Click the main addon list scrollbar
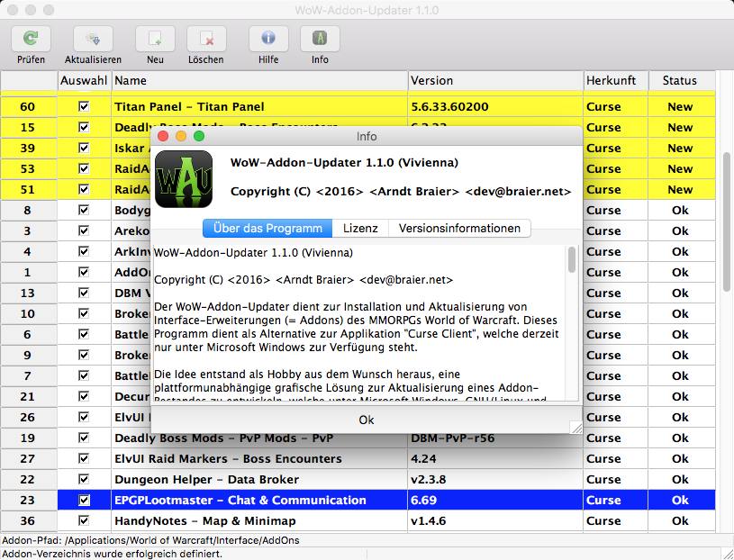This screenshot has height=560, width=734. (x=727, y=222)
